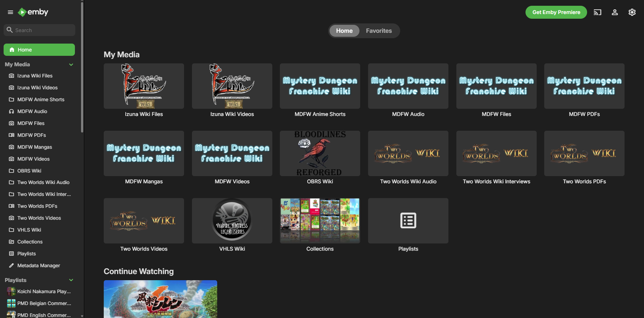
Task: Collapse the My Media sidebar section
Action: click(x=71, y=64)
